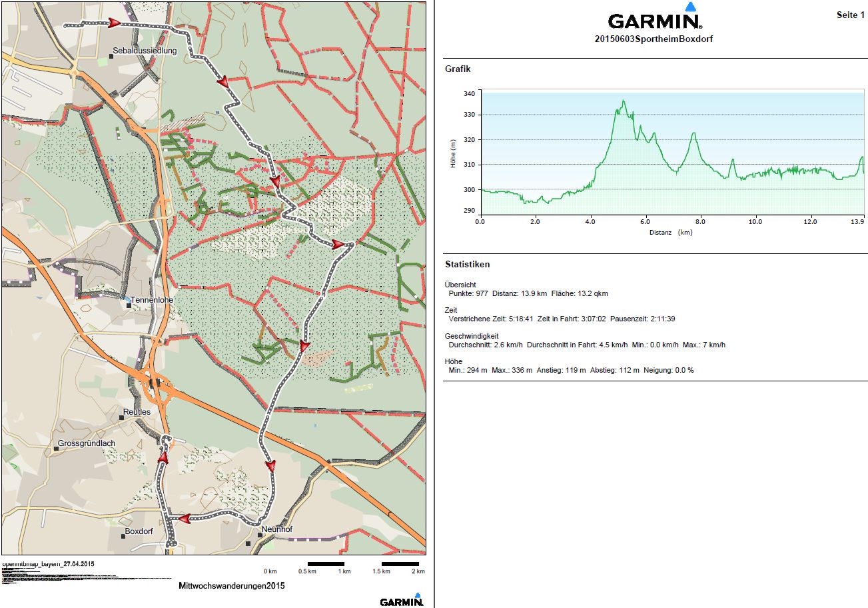Click the red route arrow beside Reutles
868x608 pixels.
pos(162,457)
